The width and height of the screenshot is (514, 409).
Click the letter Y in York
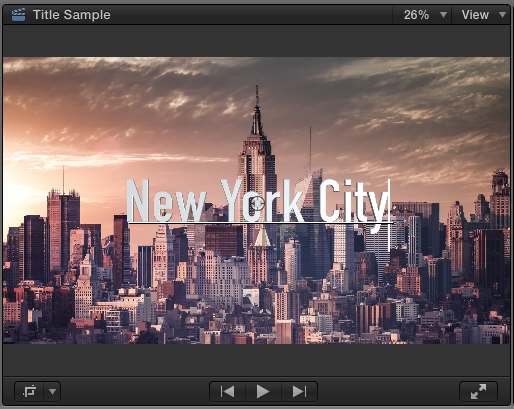pos(233,201)
